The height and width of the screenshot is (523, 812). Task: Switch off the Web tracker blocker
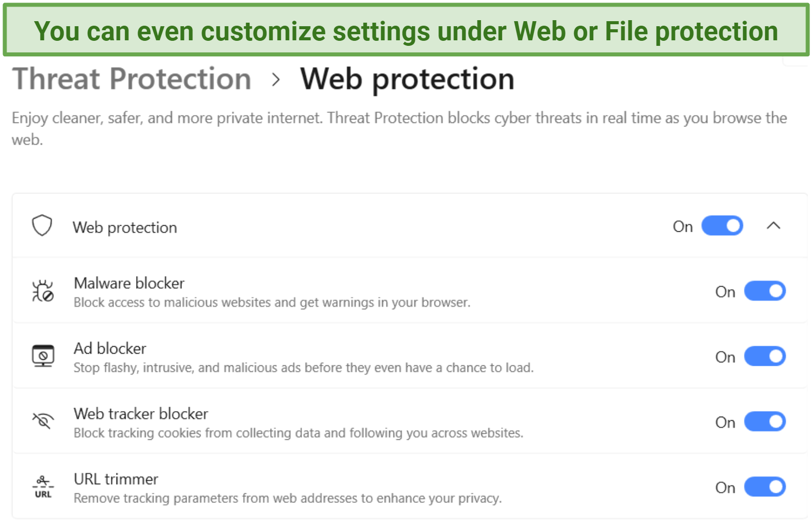tap(765, 421)
